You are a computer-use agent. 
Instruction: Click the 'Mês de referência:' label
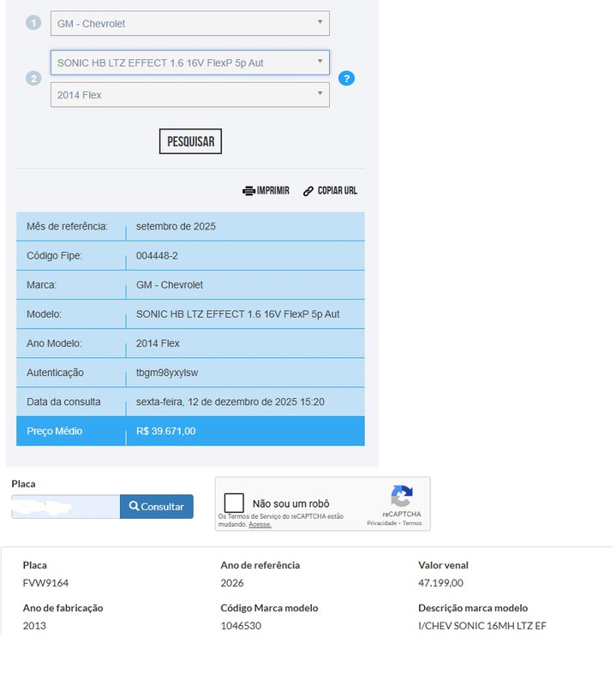click(x=68, y=227)
